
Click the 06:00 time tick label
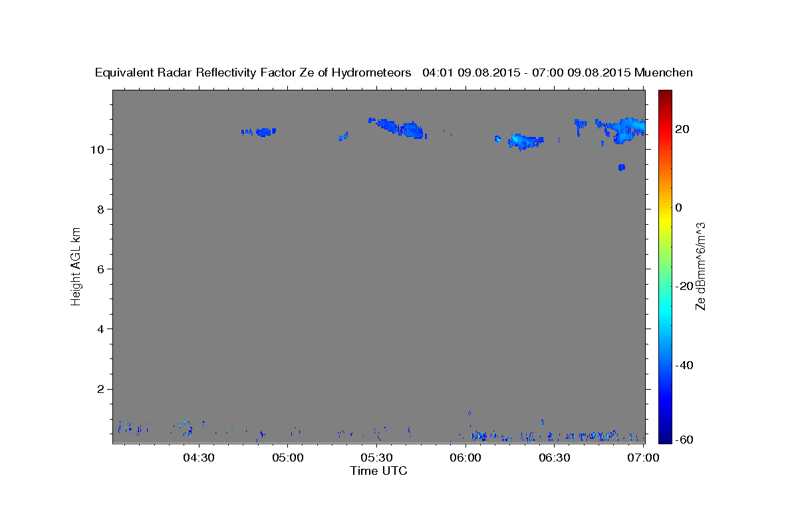pos(465,458)
